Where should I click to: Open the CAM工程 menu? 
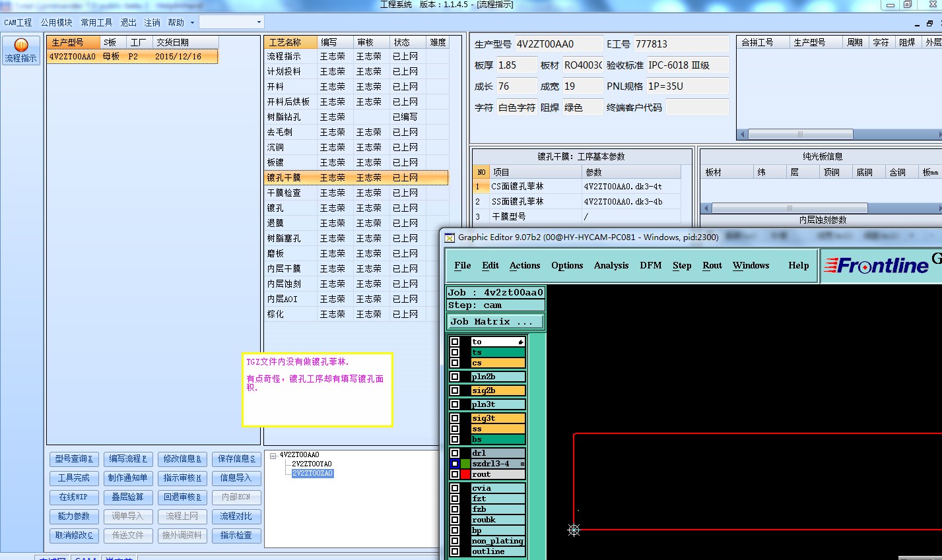click(18, 22)
